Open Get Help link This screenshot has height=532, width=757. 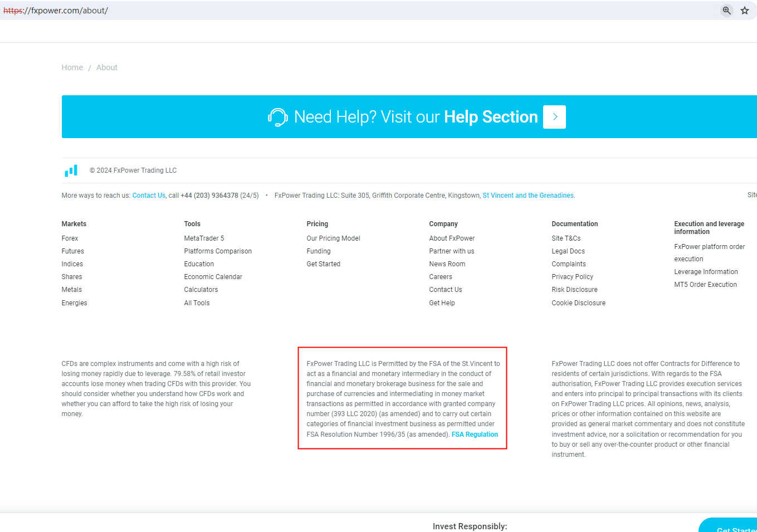pyautogui.click(x=442, y=303)
